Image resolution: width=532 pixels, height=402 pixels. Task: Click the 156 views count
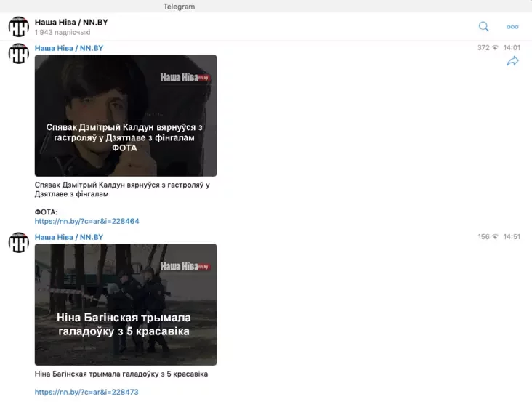pyautogui.click(x=484, y=237)
